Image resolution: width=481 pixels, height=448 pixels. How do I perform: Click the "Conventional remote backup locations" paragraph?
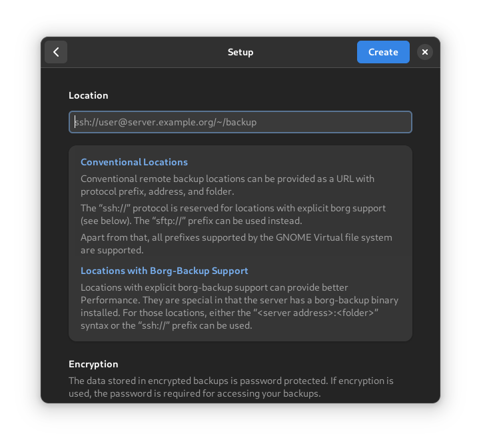227,185
